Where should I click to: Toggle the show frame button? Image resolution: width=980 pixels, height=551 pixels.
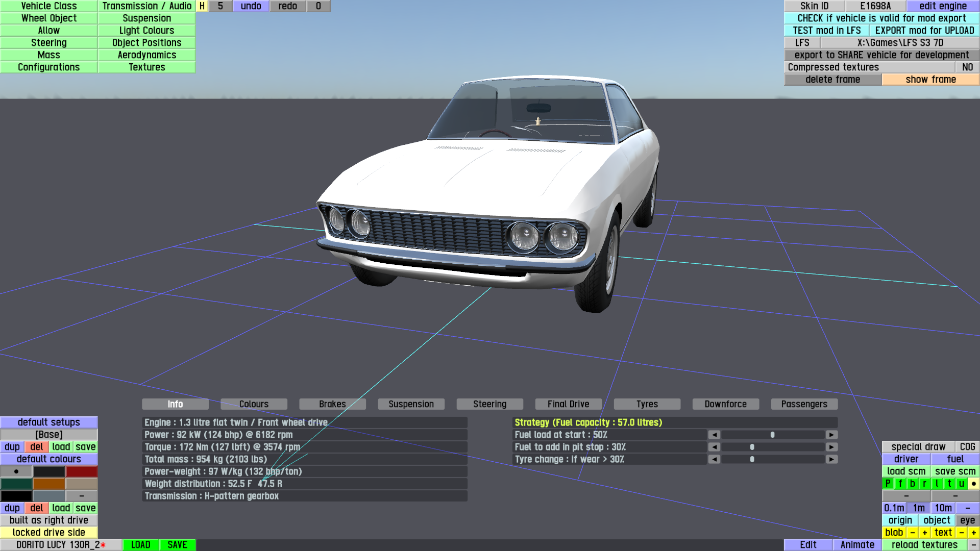point(930,80)
